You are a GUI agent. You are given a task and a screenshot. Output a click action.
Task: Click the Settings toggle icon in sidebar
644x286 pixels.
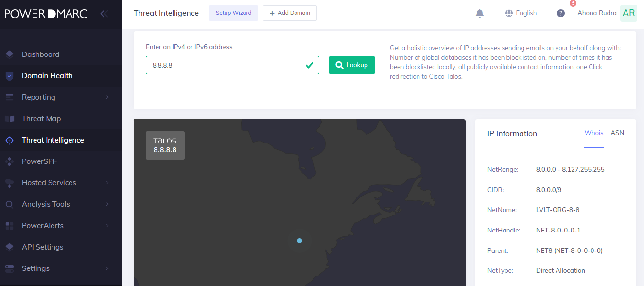tap(9, 268)
